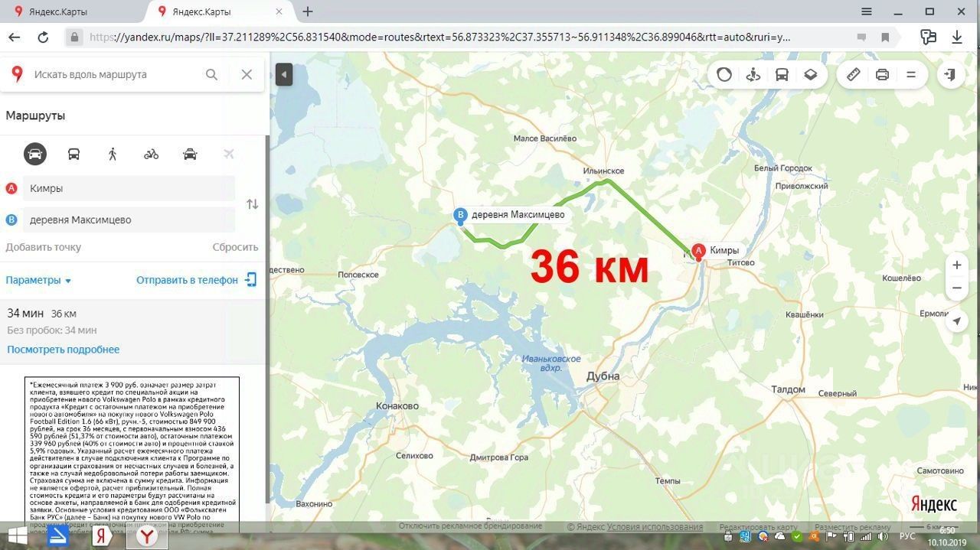Screen dimensions: 980x550
Task: Select car route mode
Action: [35, 154]
